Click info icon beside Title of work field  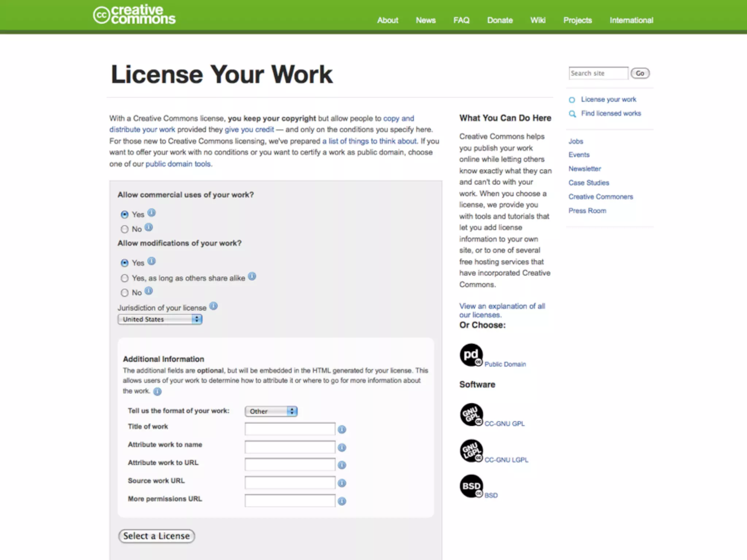[342, 429]
